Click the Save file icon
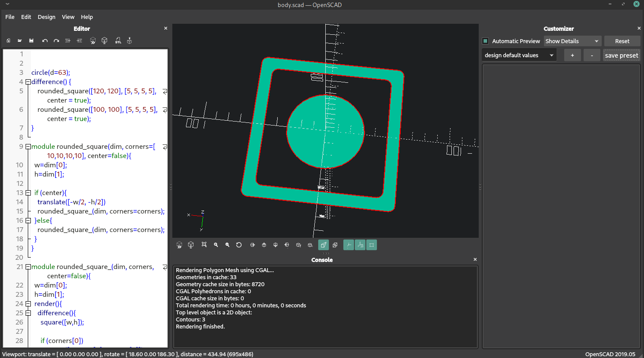644x358 pixels. [31, 41]
